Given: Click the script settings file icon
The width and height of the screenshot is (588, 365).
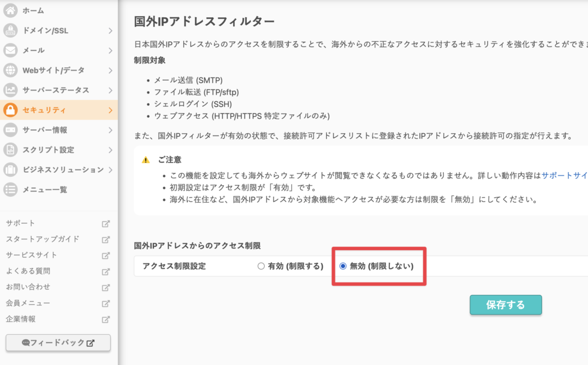Looking at the screenshot, I should (x=10, y=150).
